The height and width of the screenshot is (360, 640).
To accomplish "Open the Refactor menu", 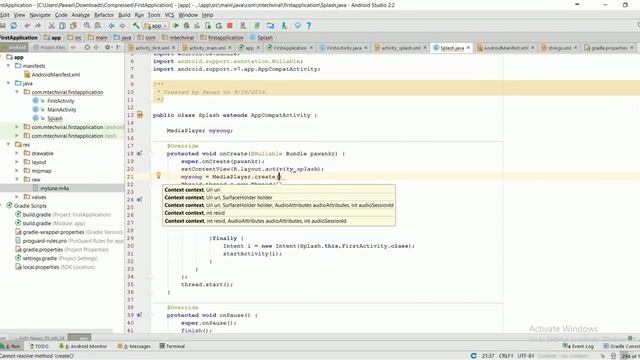I will pos(104,15).
